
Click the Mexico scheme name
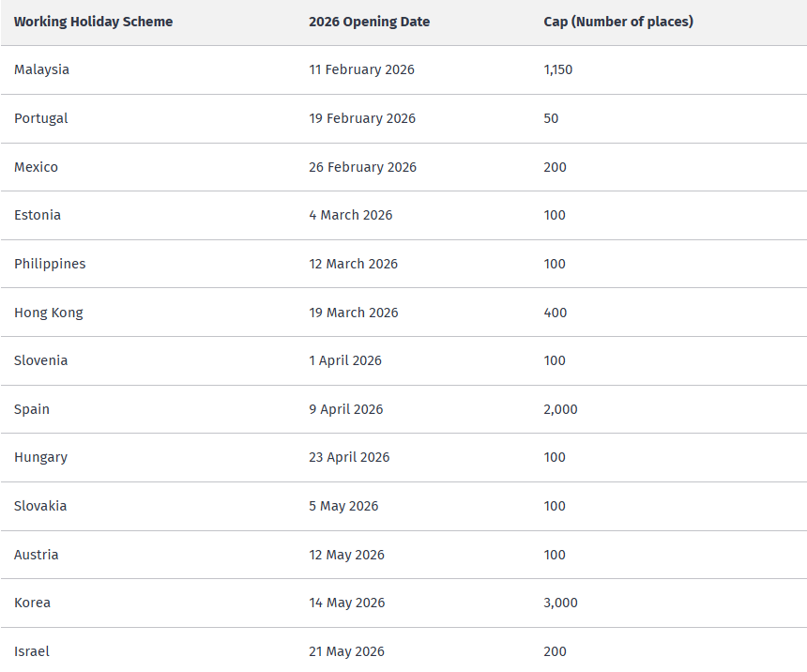tap(36, 167)
